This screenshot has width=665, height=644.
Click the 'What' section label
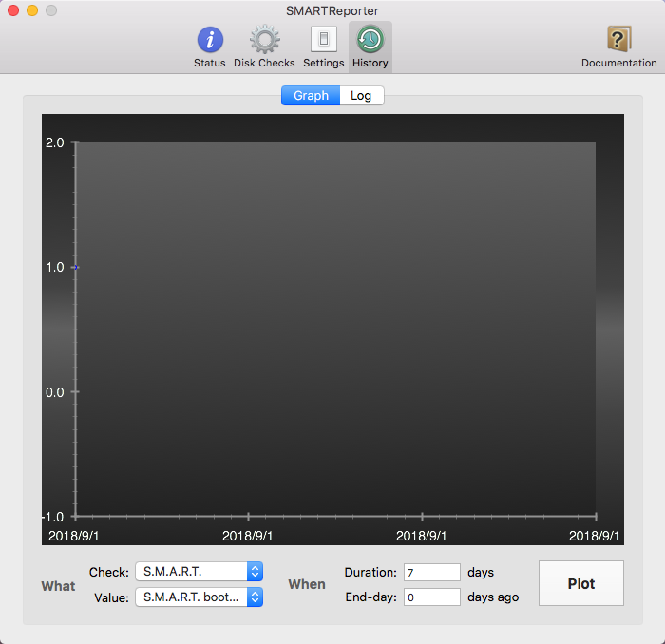(58, 586)
